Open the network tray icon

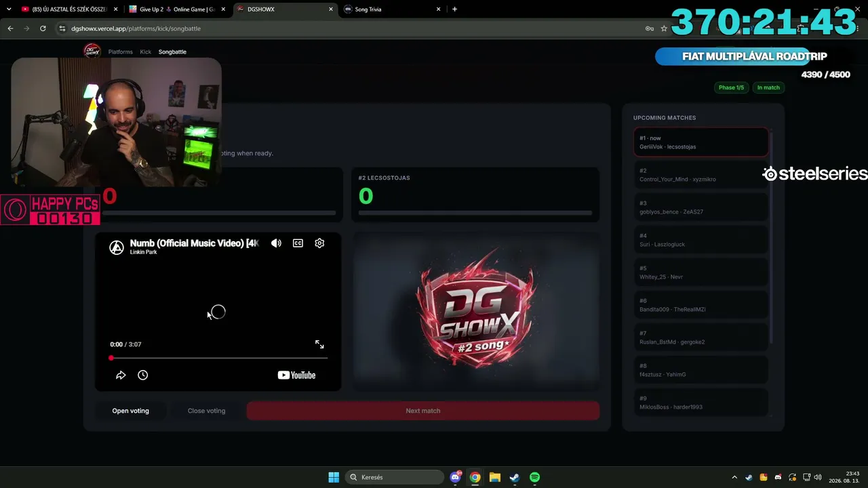807,477
